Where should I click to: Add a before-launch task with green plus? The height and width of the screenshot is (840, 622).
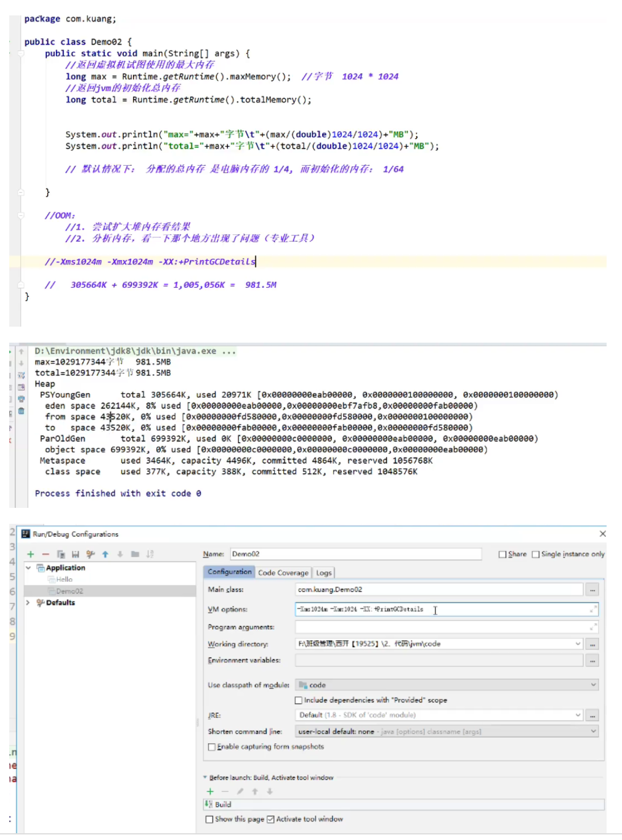point(210,791)
